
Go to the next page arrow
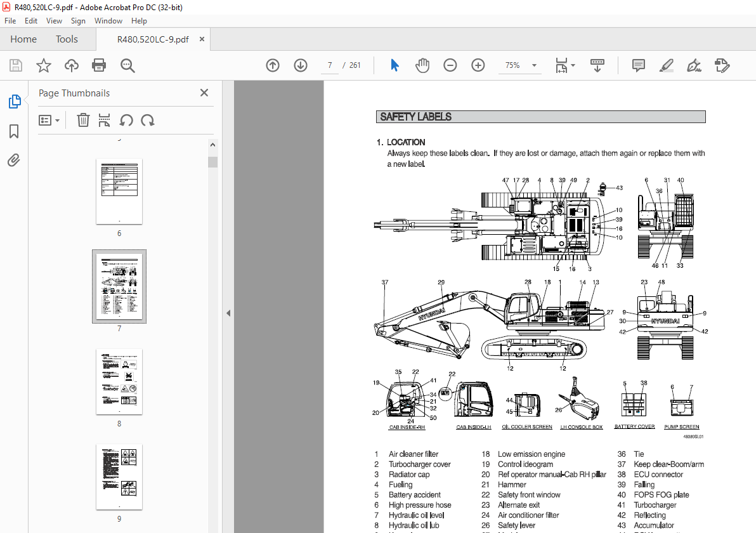(301, 65)
